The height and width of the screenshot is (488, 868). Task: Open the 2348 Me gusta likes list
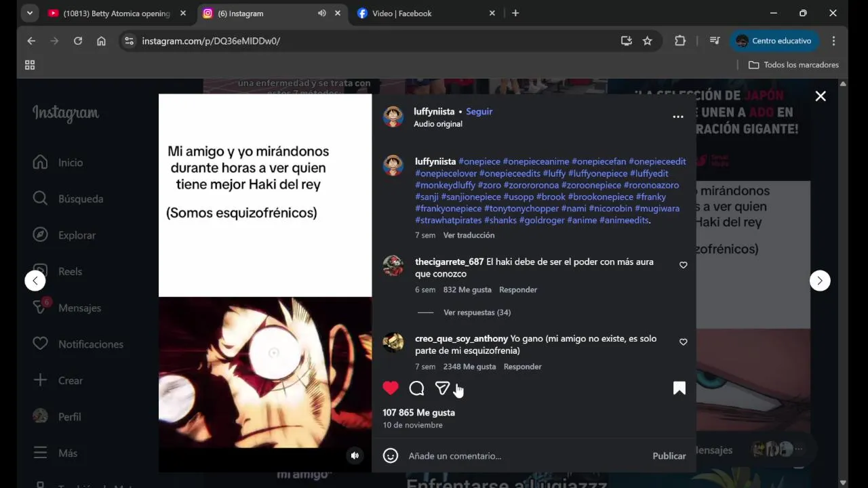[x=469, y=367]
